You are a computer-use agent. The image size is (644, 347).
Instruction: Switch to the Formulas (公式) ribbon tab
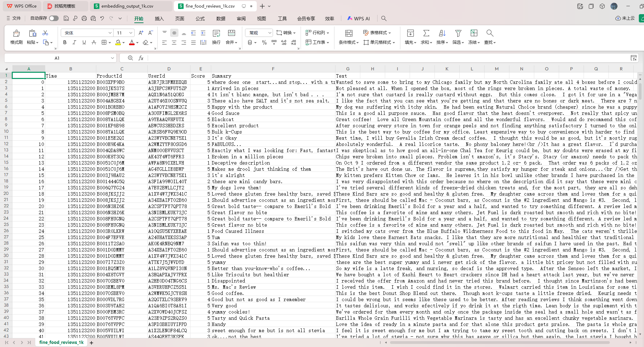[200, 19]
